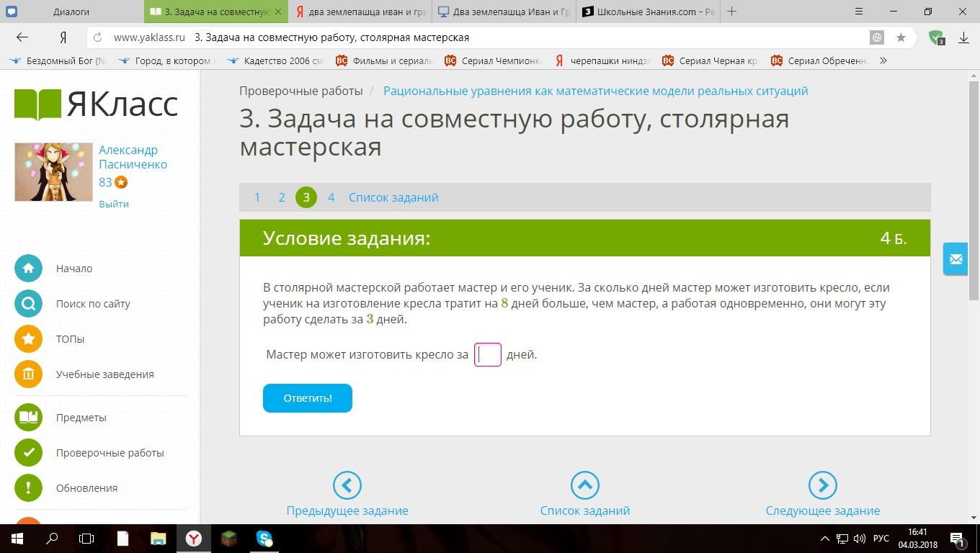
Task: Open Поиск по сайту search icon
Action: (28, 304)
